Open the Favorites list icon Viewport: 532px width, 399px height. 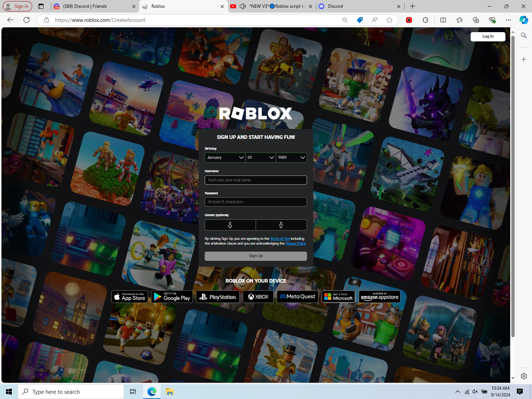(460, 20)
